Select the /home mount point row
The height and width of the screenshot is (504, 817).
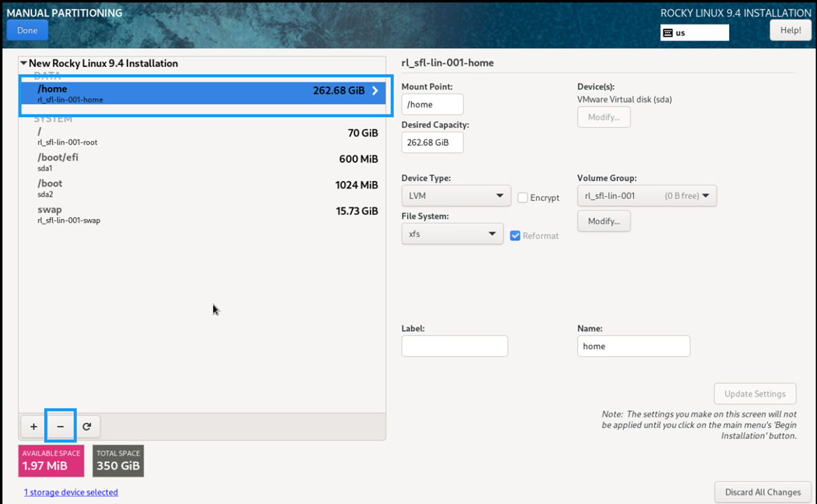[203, 94]
